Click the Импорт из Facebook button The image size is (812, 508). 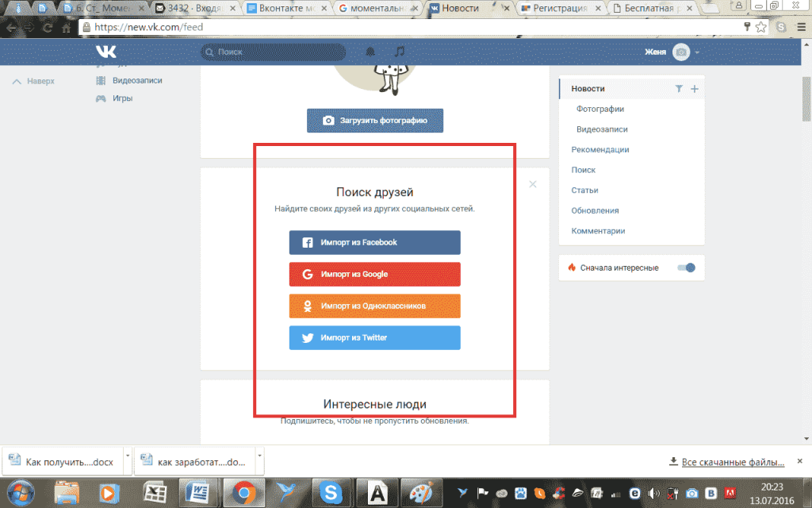[374, 242]
